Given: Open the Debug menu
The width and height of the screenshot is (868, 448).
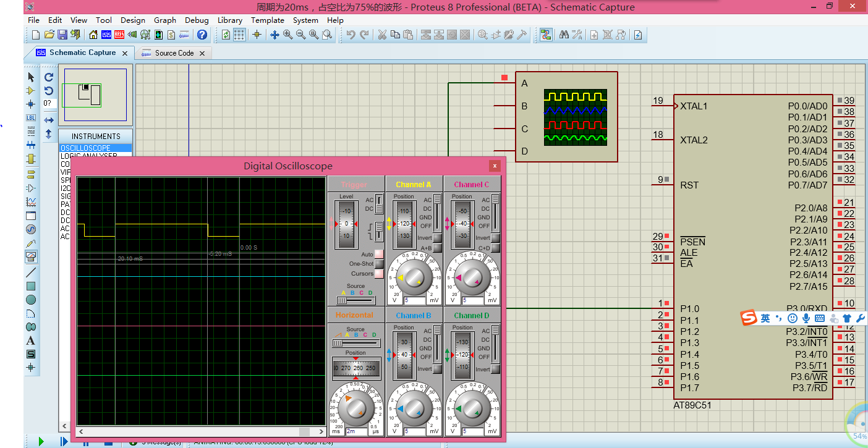Looking at the screenshot, I should pos(197,20).
